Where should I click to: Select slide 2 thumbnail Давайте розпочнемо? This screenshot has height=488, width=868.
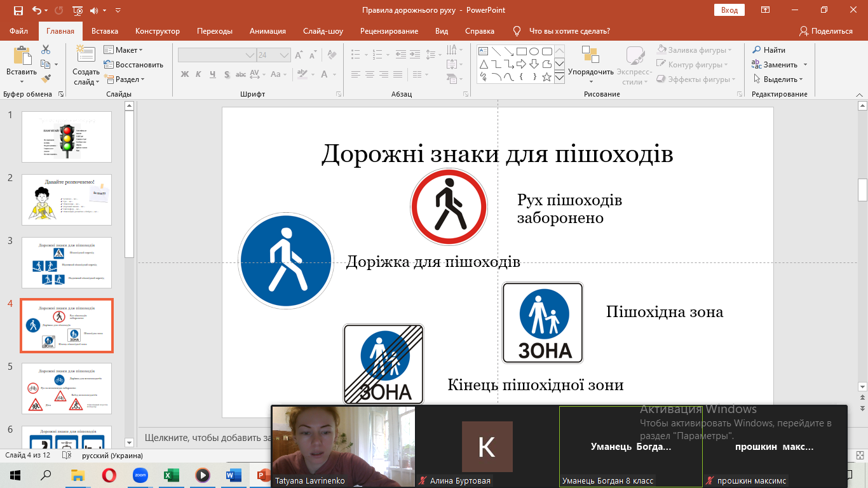[x=67, y=200]
